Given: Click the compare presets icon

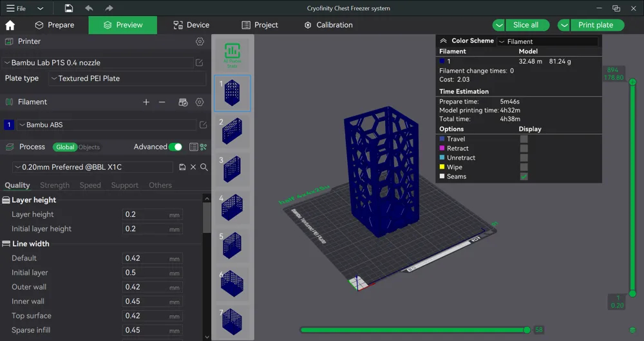Looking at the screenshot, I should point(204,147).
